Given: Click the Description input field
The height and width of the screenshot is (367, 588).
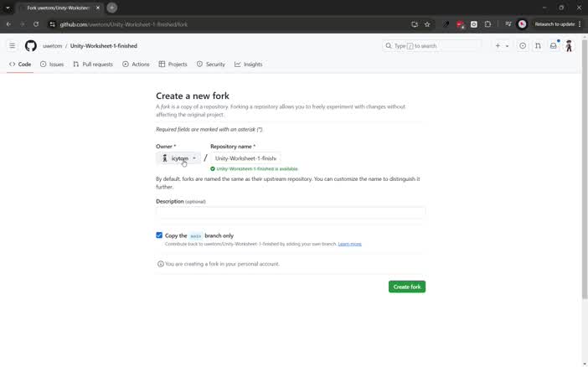Looking at the screenshot, I should [x=291, y=213].
